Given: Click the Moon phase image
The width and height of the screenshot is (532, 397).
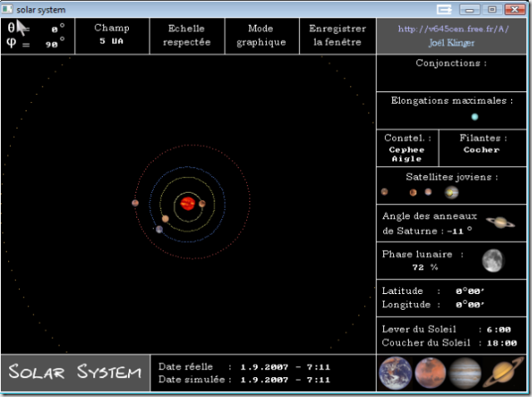Looking at the screenshot, I should [493, 261].
